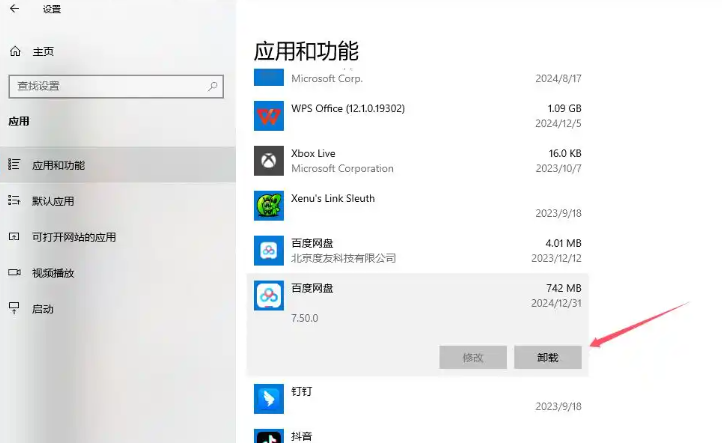Screen dimensions: 722x443
Task: Select the 钉钉 entry name
Action: [302, 391]
